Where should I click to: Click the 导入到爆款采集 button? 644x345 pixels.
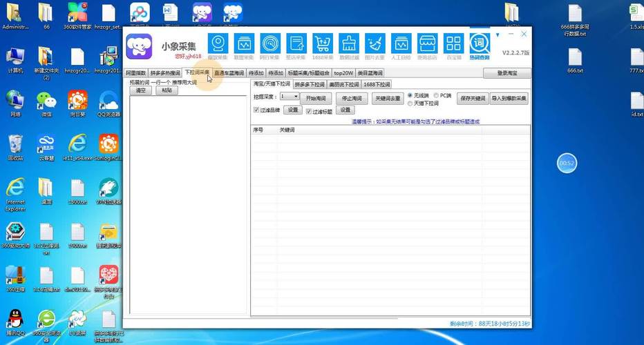[x=509, y=99]
